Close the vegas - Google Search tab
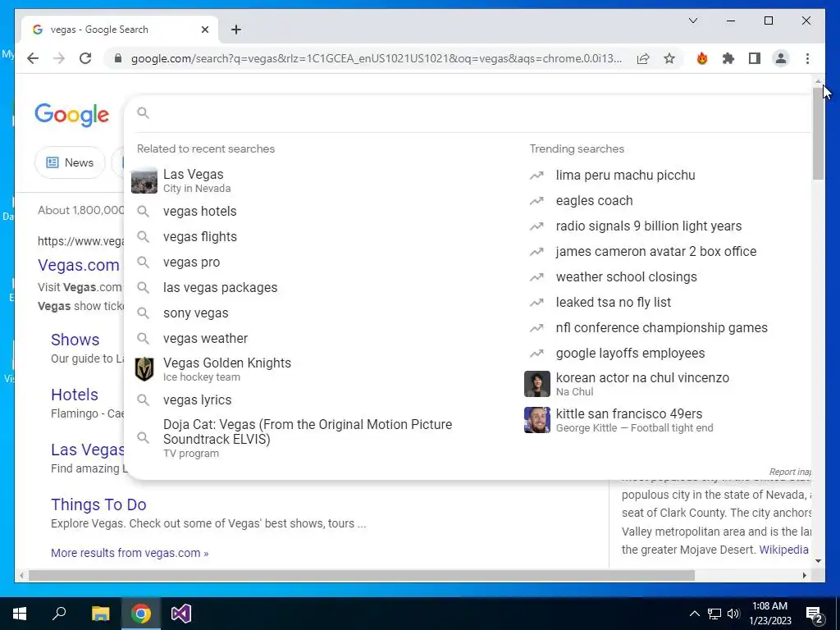 tap(204, 30)
